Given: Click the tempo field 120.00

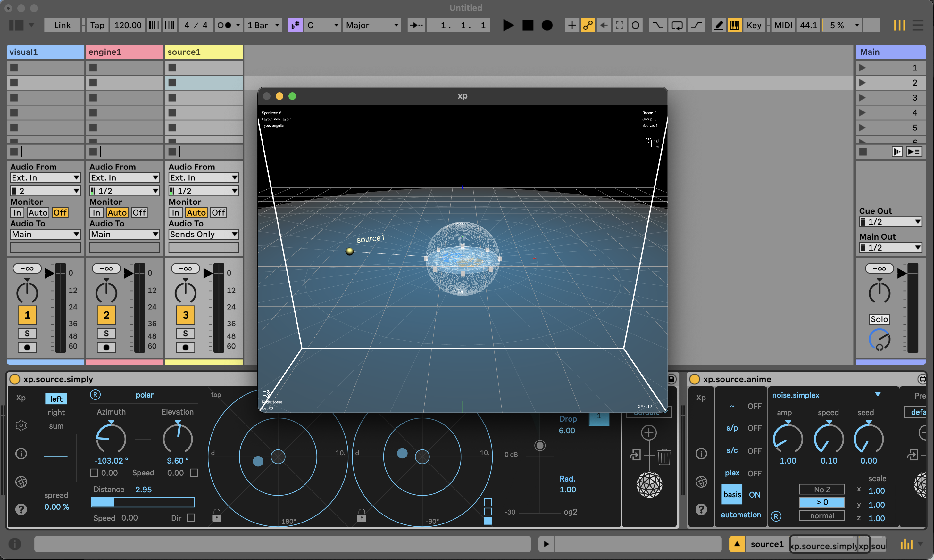Looking at the screenshot, I should pos(128,25).
